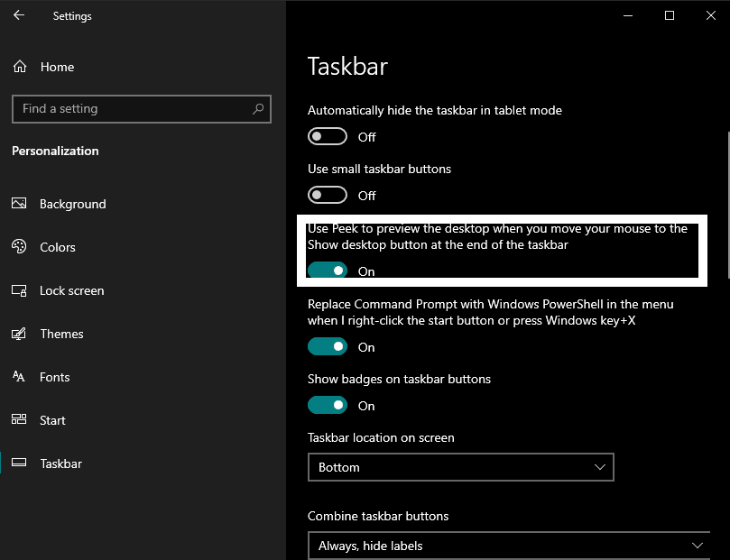The height and width of the screenshot is (560, 730).
Task: Turn on Use small taskbar buttons
Action: click(328, 195)
